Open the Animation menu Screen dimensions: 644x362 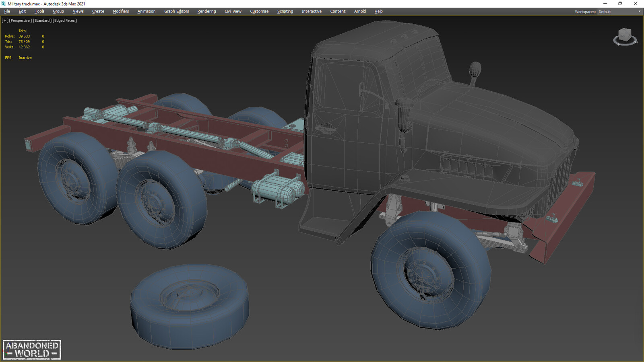[x=147, y=11]
